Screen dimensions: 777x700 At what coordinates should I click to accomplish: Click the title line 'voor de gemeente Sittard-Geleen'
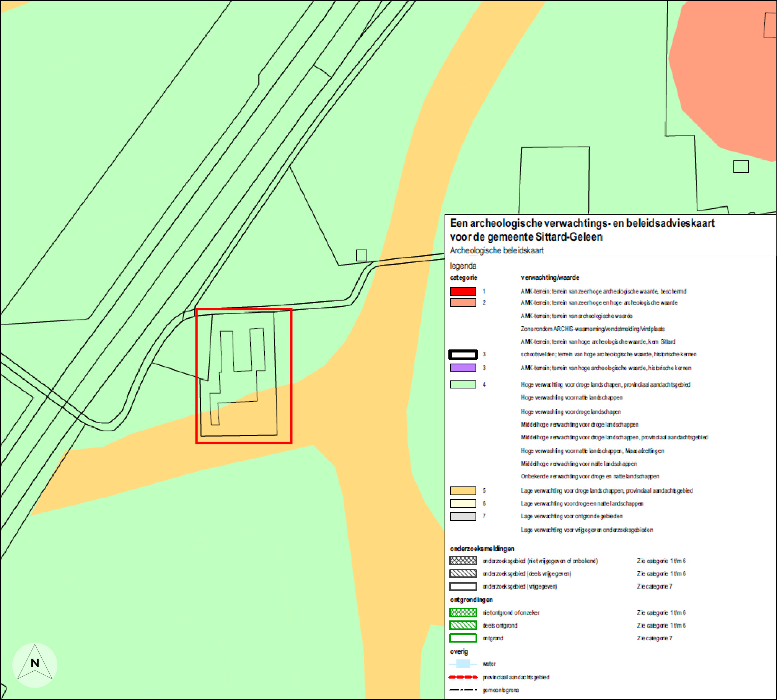click(526, 237)
